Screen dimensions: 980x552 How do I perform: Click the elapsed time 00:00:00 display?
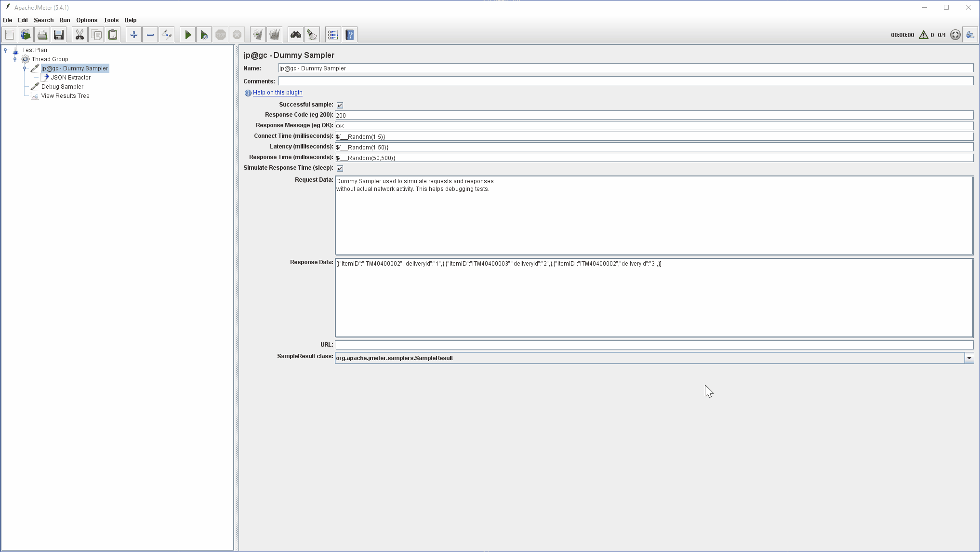tap(902, 34)
